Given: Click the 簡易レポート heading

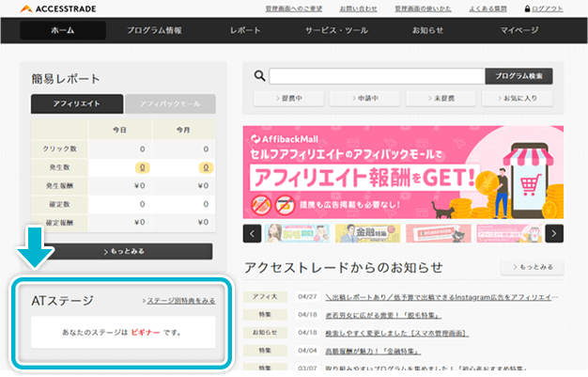Looking at the screenshot, I should pos(66,79).
